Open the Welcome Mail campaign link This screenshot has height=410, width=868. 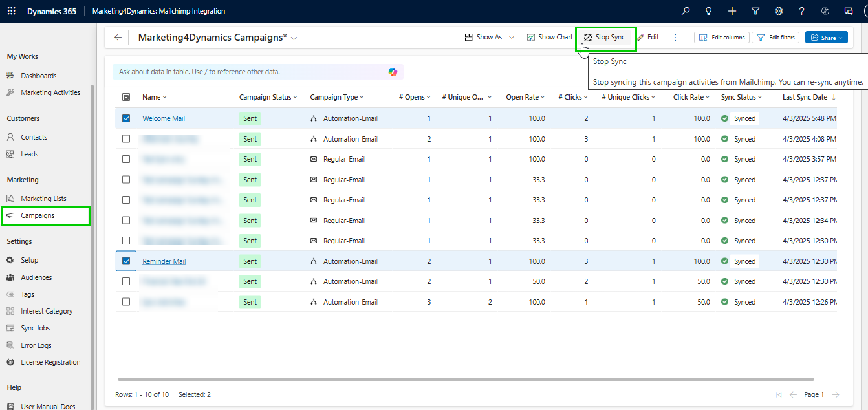(164, 118)
